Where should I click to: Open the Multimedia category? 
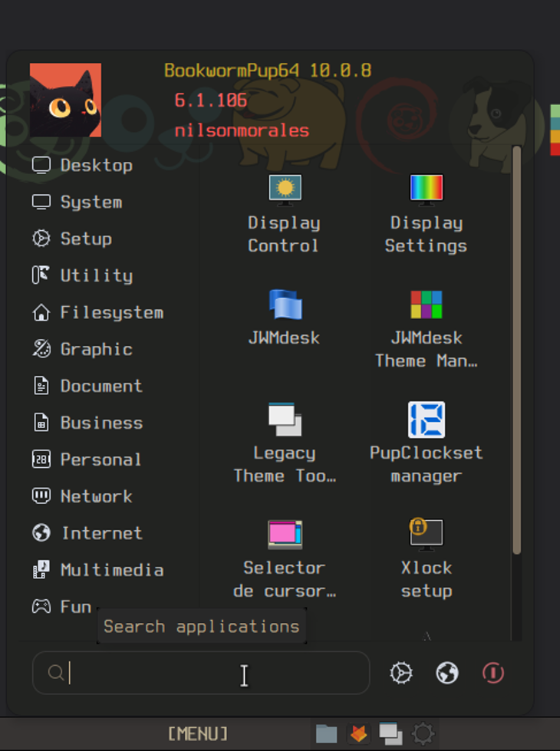pos(97,570)
